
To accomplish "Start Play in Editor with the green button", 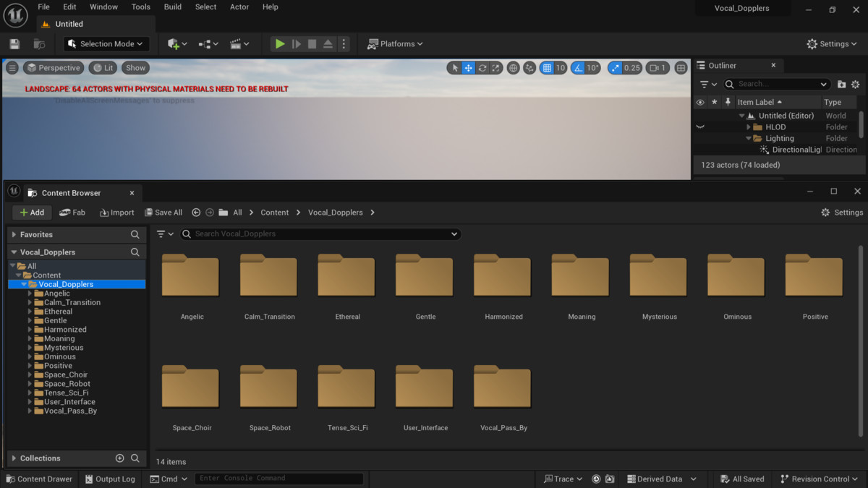I will (280, 44).
